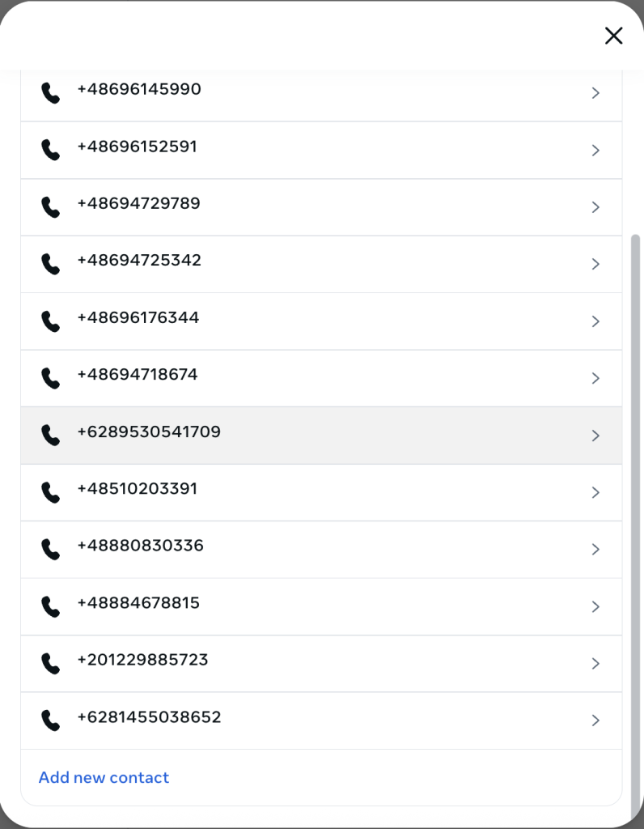Click the phone icon next to +6289530541709

51,436
